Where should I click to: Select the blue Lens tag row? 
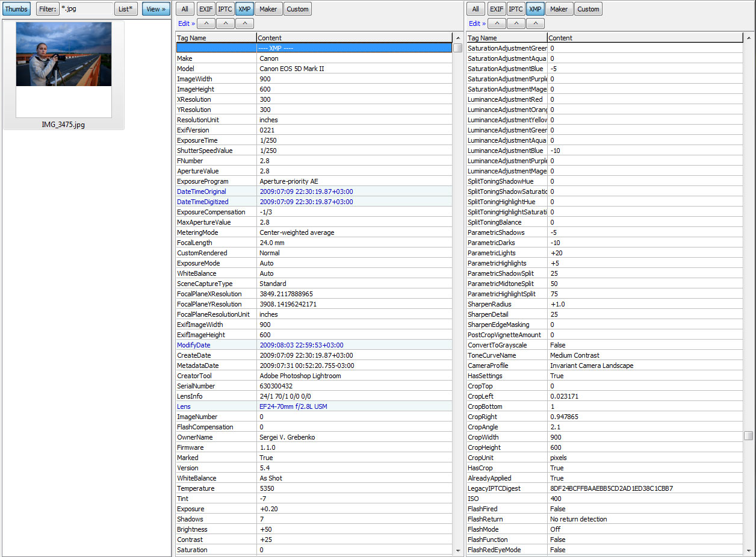point(313,406)
